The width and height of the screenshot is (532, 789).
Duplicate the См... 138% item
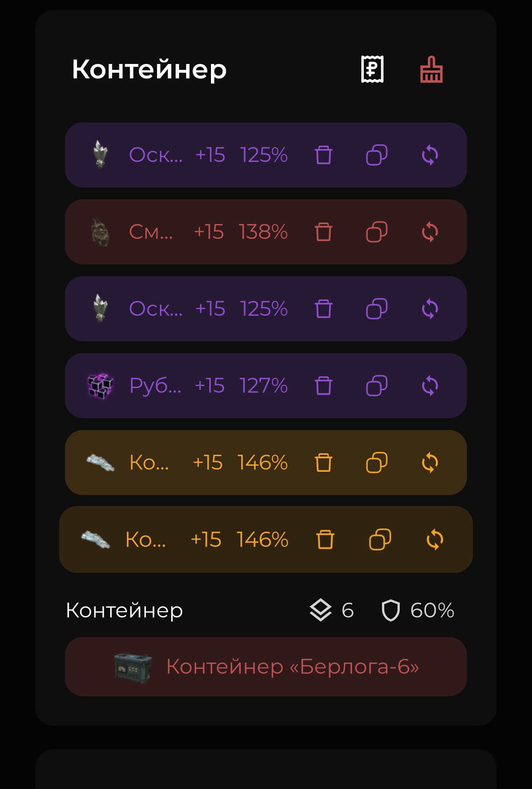click(x=376, y=232)
